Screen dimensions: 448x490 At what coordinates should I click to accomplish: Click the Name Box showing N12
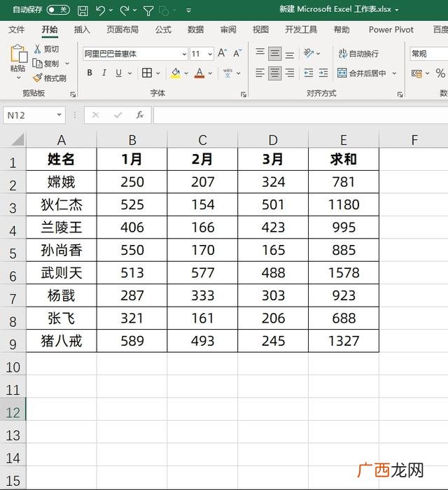coord(34,115)
